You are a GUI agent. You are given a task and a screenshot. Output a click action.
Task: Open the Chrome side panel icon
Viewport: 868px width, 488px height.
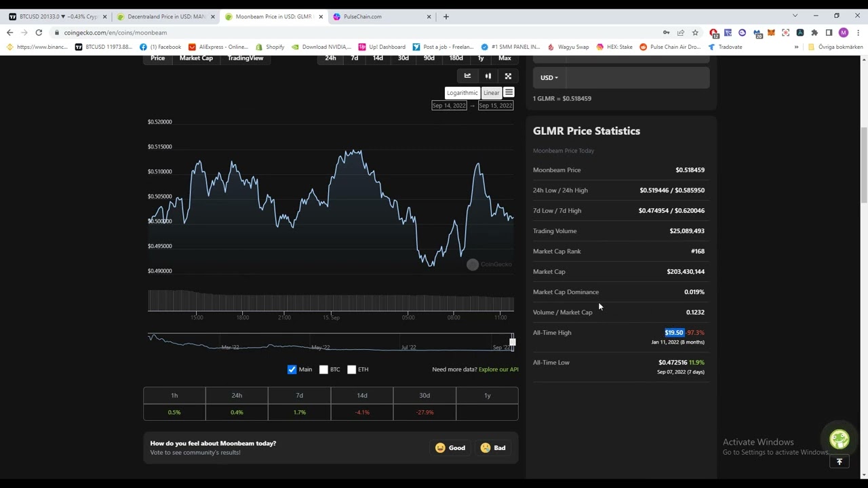pos(829,33)
